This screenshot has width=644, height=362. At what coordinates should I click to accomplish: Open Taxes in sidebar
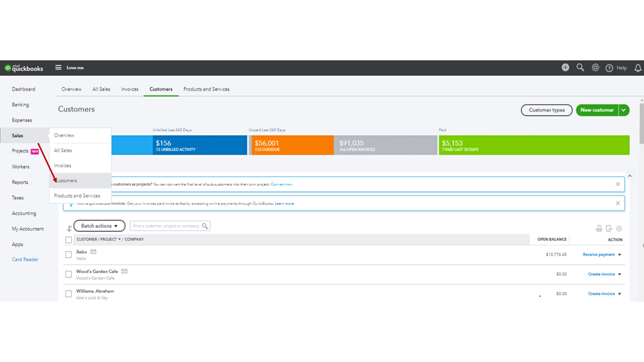pyautogui.click(x=17, y=198)
